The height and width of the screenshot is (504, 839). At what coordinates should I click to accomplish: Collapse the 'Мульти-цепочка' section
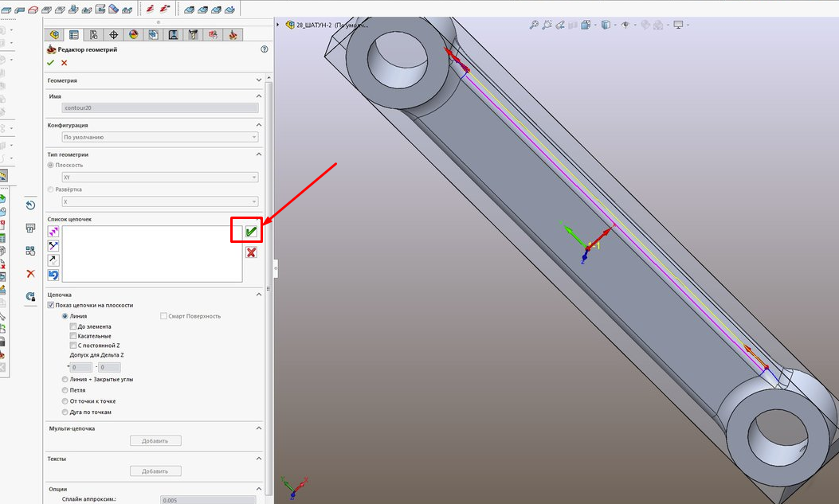[259, 428]
